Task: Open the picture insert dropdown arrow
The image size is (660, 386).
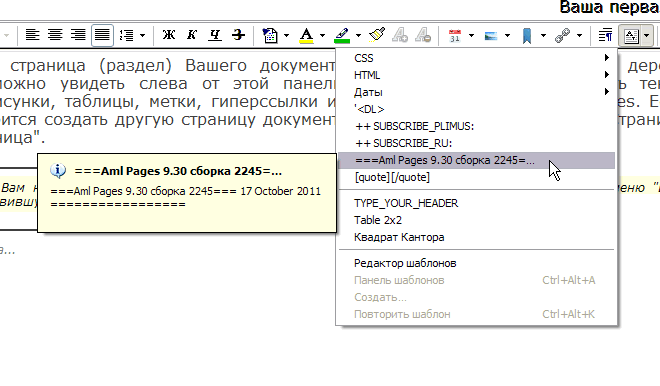Action: click(507, 35)
